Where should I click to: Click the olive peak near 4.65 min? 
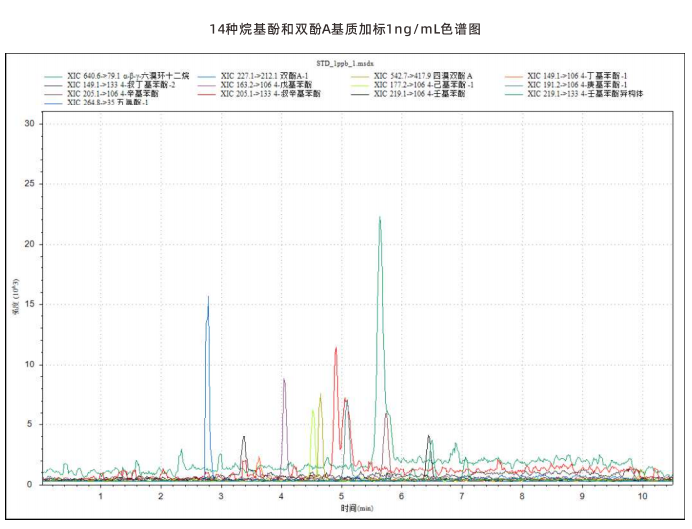(x=320, y=435)
